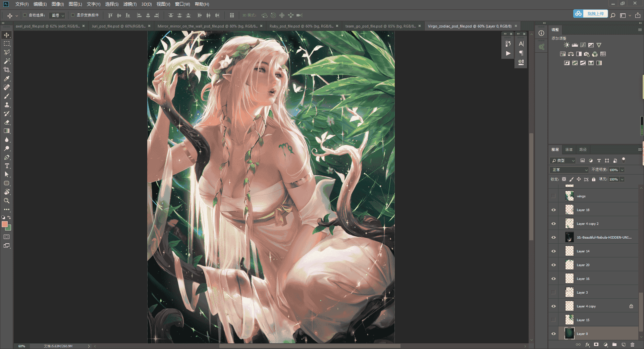The image size is (644, 349).
Task: Add a Brightness/Contrast adjustment
Action: (567, 45)
